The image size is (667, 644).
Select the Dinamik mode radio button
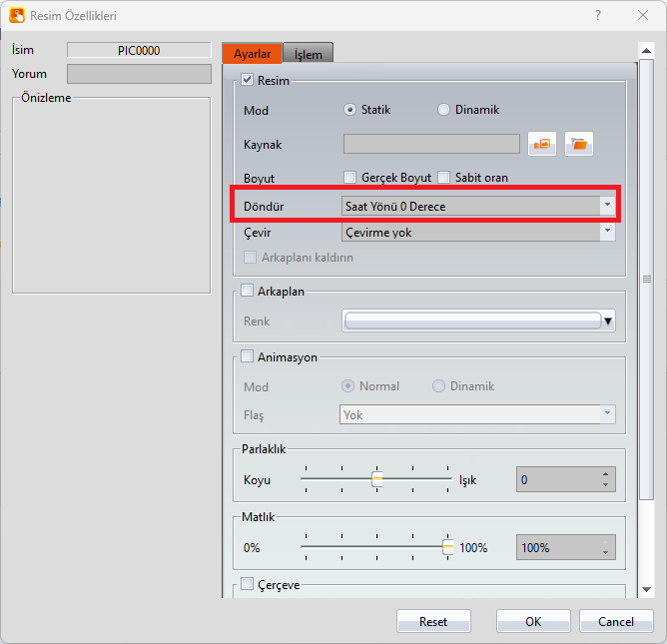444,110
